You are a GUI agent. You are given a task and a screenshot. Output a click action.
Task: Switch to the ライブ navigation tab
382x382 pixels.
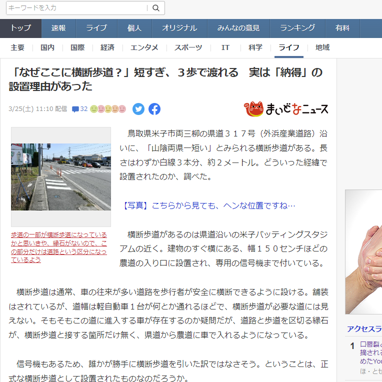(97, 28)
